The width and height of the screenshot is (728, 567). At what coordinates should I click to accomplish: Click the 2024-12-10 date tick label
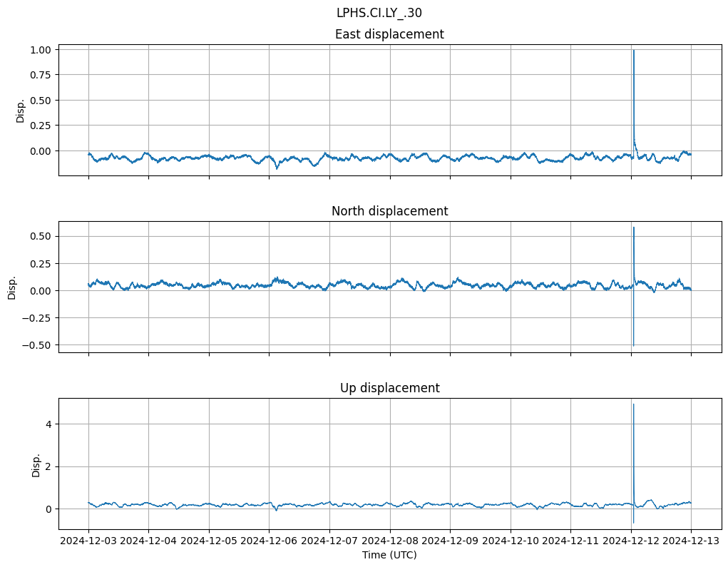pos(510,541)
